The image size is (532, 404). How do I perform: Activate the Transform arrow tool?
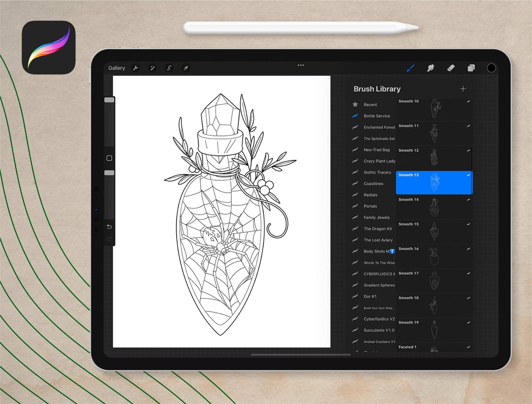click(185, 68)
